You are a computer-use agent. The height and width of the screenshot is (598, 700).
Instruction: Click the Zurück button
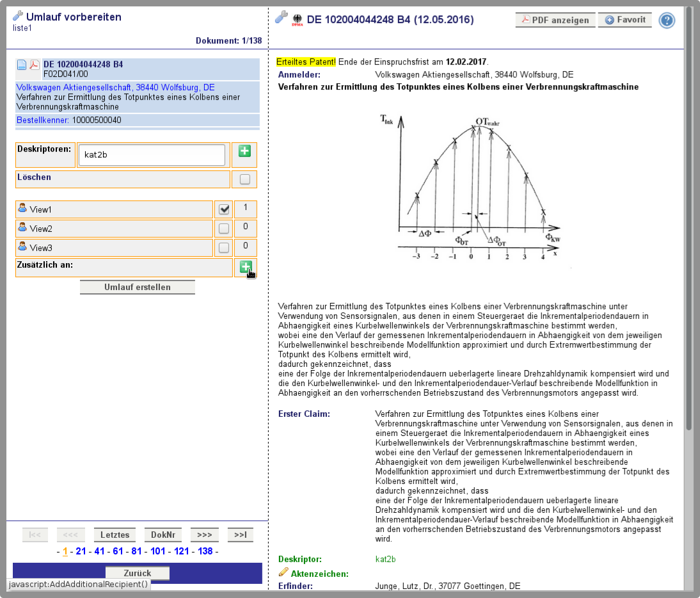[138, 573]
